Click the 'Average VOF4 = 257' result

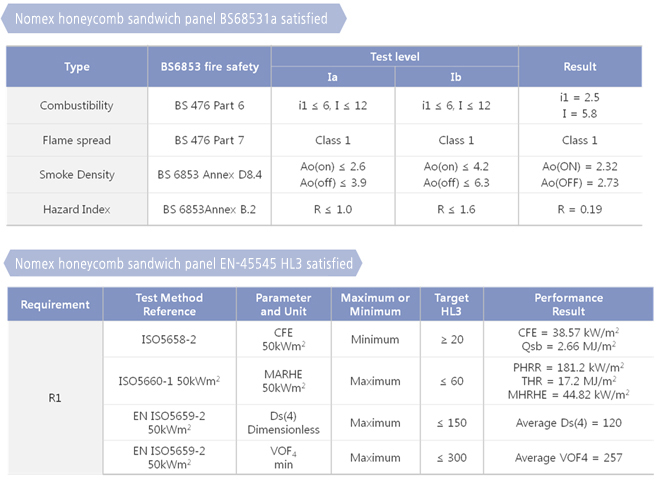point(568,458)
